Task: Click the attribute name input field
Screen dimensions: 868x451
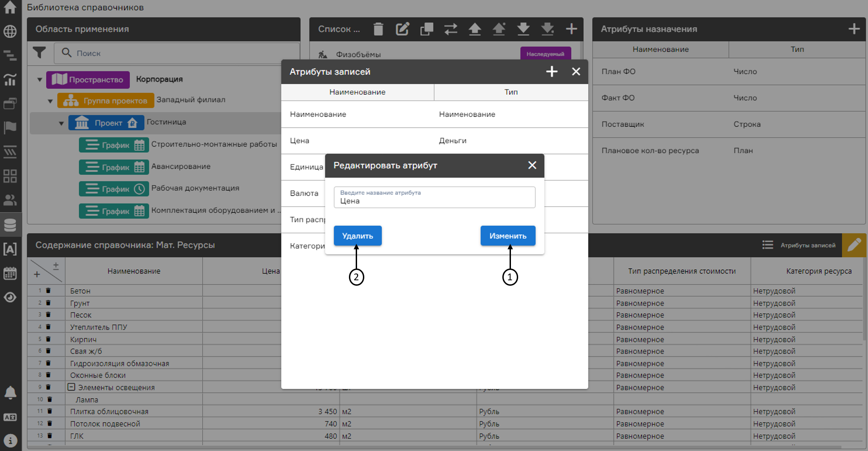Action: (434, 197)
